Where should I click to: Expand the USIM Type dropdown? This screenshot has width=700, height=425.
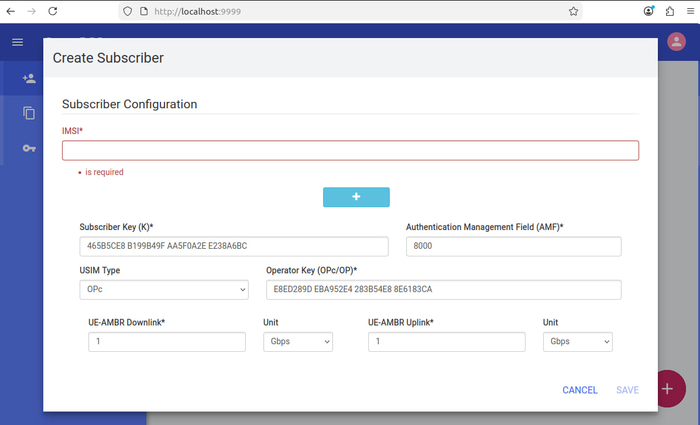coord(163,290)
